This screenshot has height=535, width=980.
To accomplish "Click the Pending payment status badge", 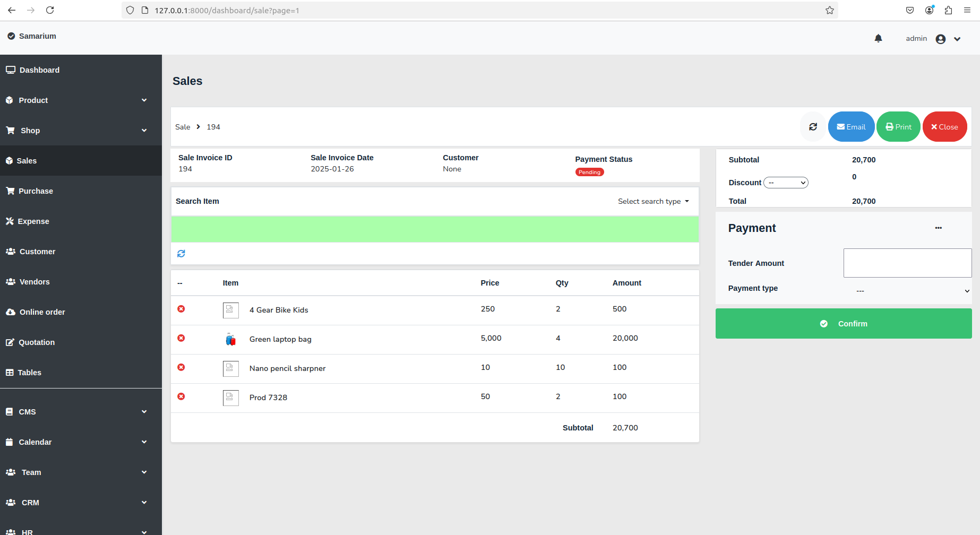I will [589, 172].
